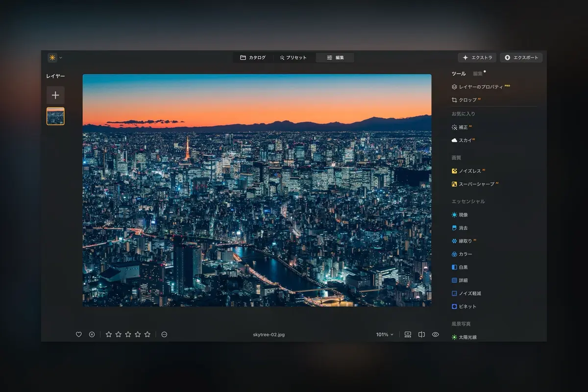Viewport: 588px width, 392px height.
Task: Click the monitor-shaped icon in bottom bar
Action: point(408,335)
